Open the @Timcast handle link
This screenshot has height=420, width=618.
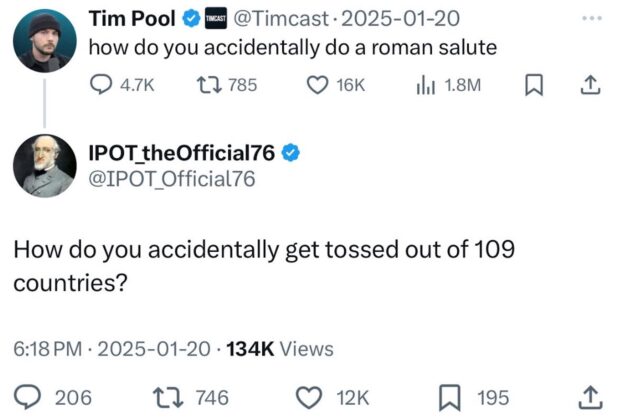click(276, 19)
